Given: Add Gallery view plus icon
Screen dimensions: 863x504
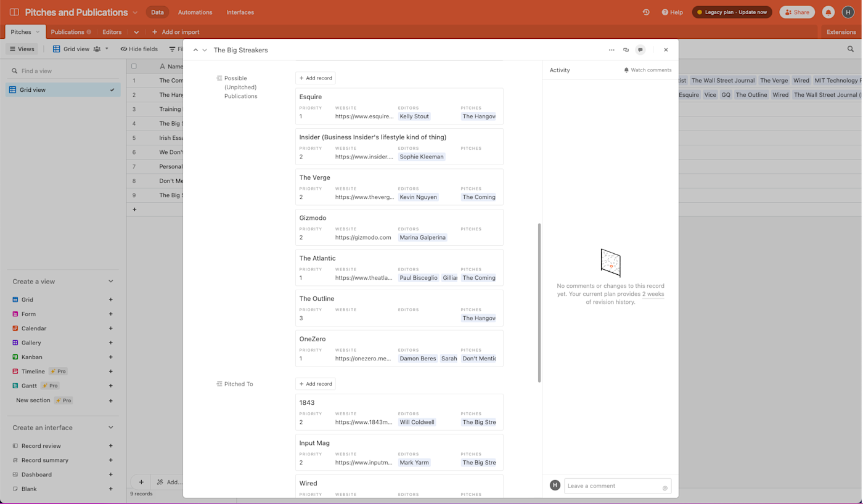Looking at the screenshot, I should tap(111, 343).
